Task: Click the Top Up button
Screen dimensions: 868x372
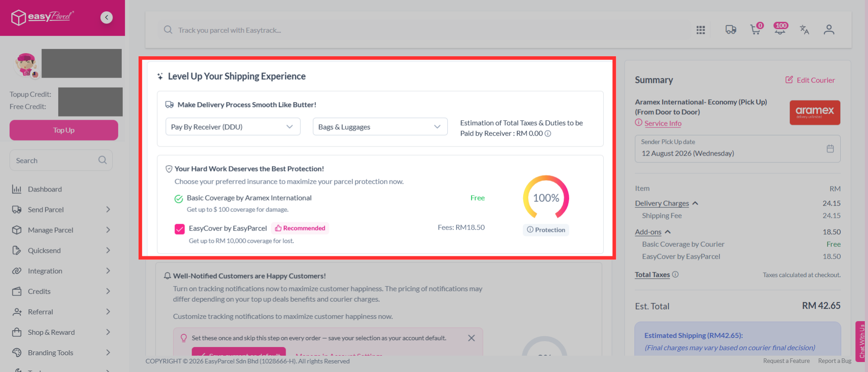Action: (64, 130)
